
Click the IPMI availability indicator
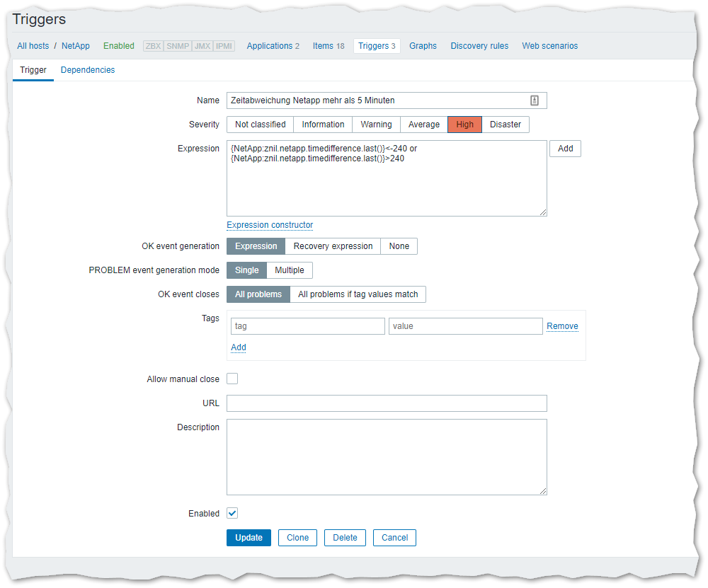click(224, 46)
